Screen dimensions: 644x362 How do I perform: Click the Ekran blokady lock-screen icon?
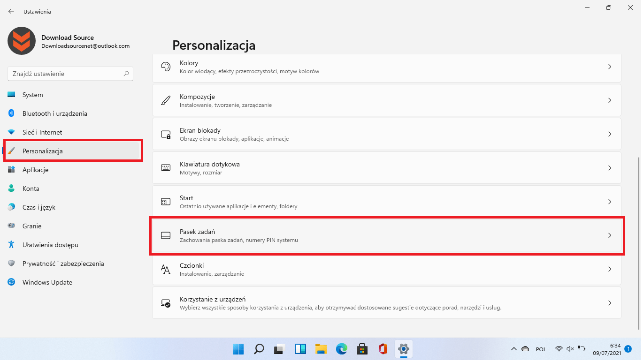(166, 134)
